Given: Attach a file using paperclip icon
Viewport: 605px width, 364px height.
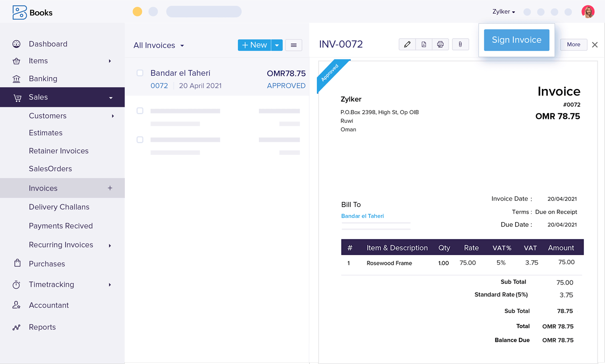Looking at the screenshot, I should coord(460,45).
